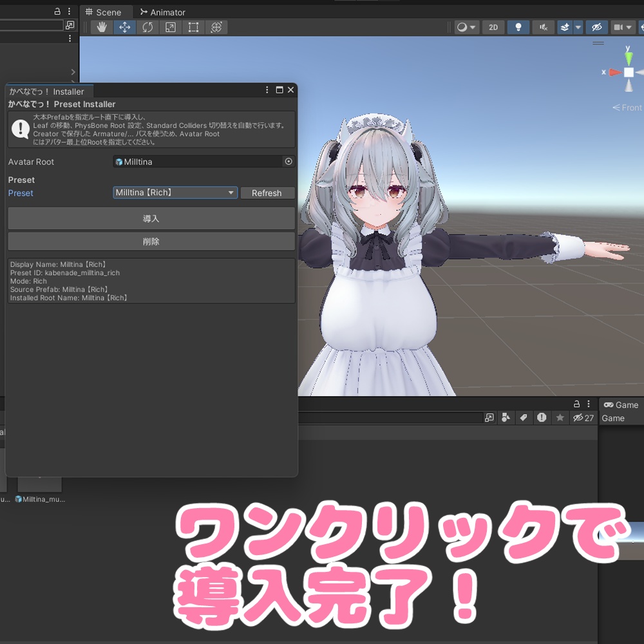Click the 導入 button to install the preset
644x644 pixels.
pyautogui.click(x=151, y=218)
